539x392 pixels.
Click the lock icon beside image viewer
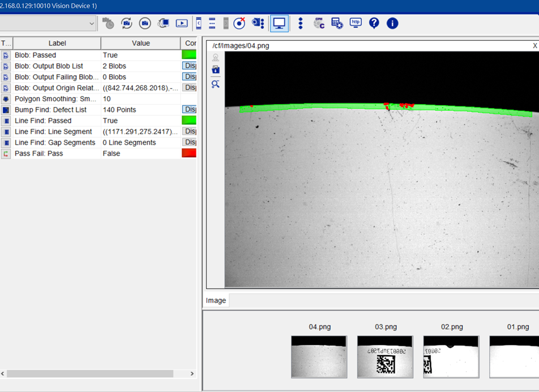[216, 70]
